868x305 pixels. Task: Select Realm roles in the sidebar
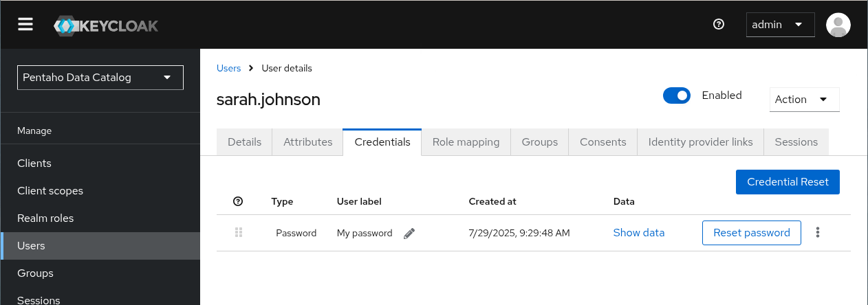tap(45, 218)
